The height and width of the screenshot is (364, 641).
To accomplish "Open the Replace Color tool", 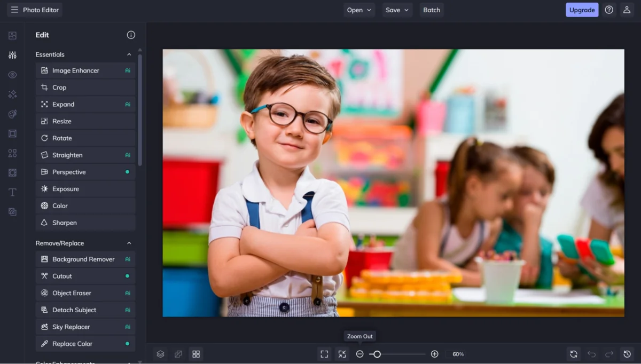I will tap(85, 344).
